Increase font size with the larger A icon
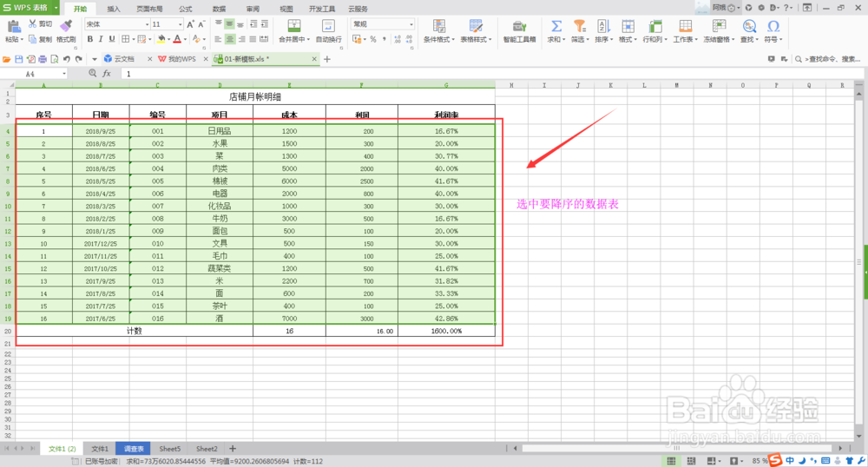 (x=190, y=24)
